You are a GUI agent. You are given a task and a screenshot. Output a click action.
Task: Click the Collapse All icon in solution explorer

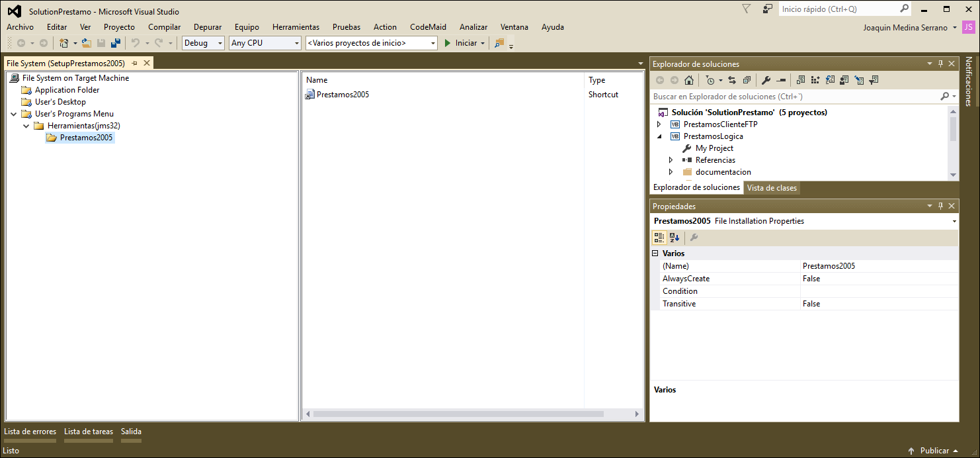coord(747,80)
